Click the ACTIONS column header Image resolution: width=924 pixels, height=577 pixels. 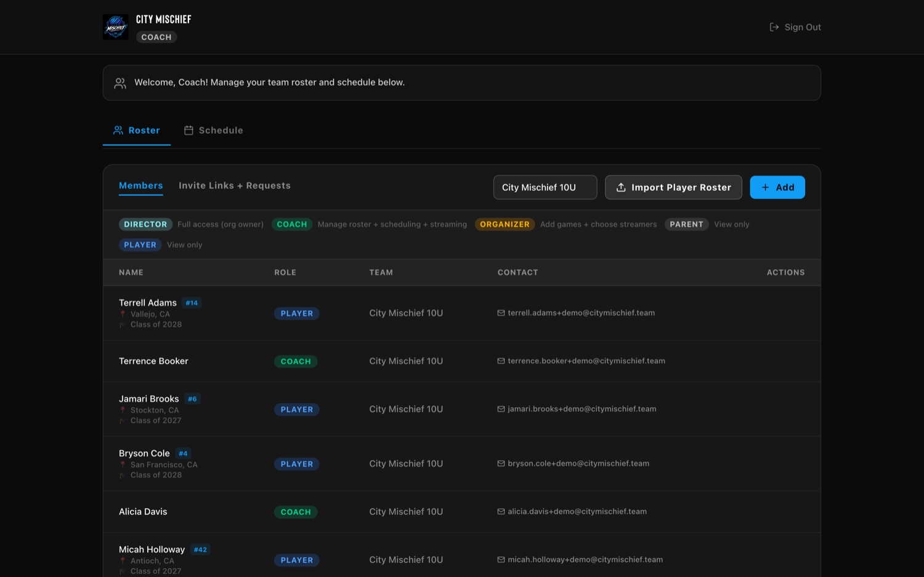click(785, 272)
